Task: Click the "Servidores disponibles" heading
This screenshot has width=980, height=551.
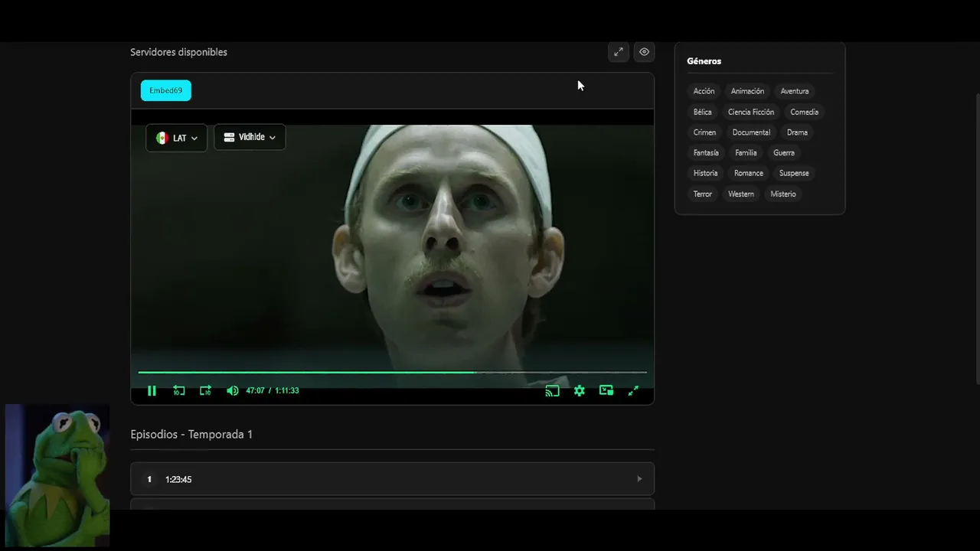Action: pos(178,52)
